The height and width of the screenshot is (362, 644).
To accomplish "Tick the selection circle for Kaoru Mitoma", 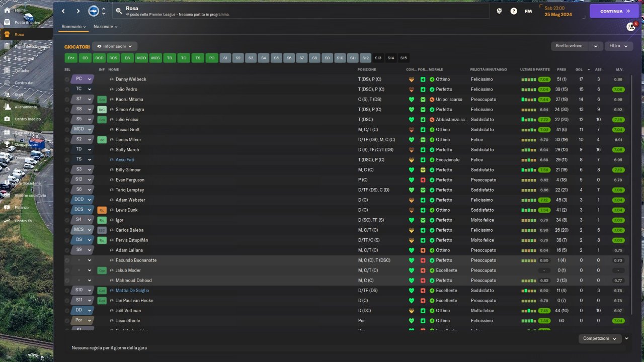I will (67, 100).
